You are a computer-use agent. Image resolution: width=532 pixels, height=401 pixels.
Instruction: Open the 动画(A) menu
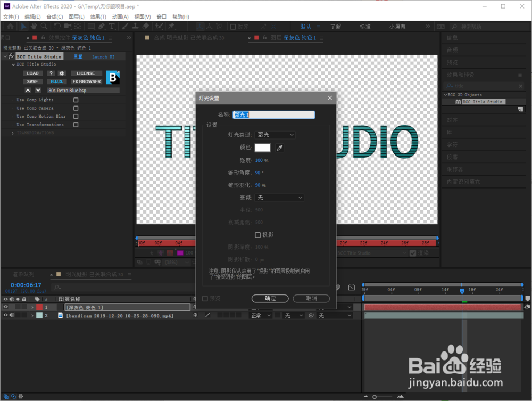pyautogui.click(x=120, y=17)
